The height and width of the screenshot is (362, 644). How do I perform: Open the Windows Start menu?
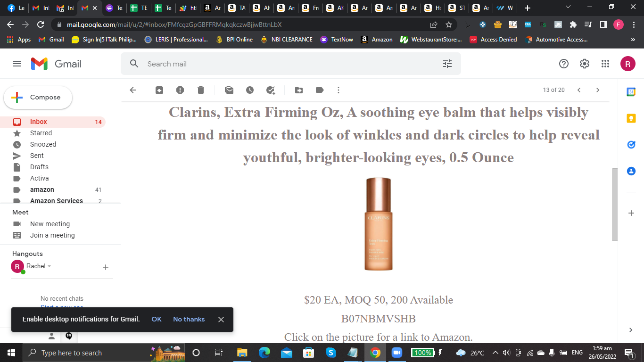tap(11, 353)
